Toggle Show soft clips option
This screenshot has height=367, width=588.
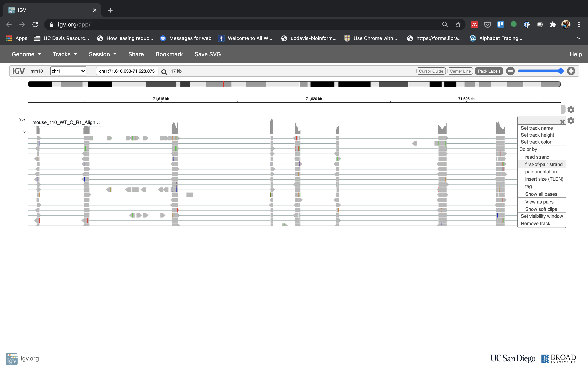[541, 209]
